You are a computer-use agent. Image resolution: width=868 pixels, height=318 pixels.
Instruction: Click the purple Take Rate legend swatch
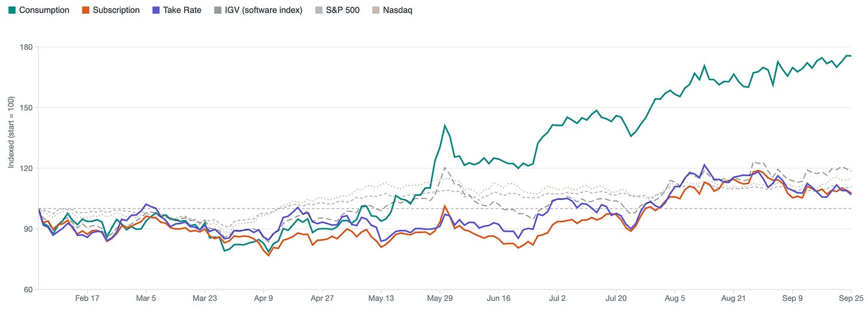[157, 10]
